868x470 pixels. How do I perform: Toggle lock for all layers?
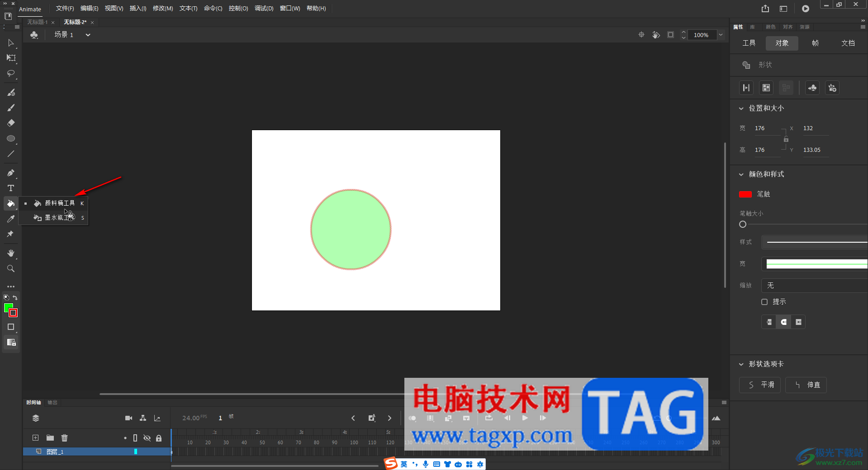(159, 438)
